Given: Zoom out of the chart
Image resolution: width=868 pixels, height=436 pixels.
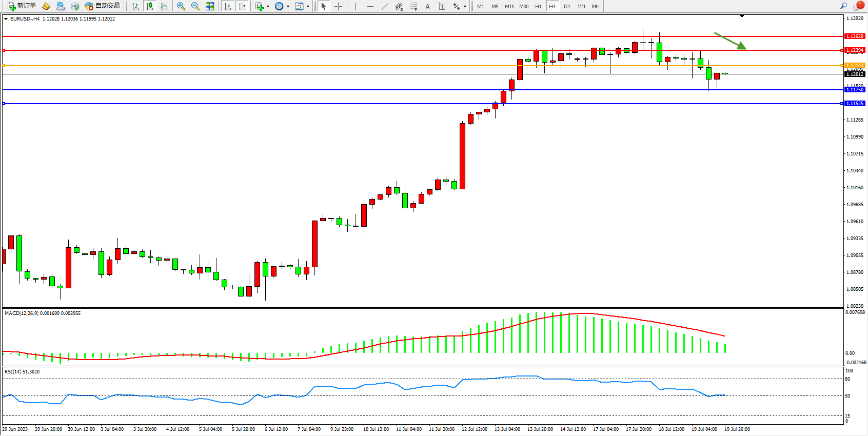Looking at the screenshot, I should point(195,6).
